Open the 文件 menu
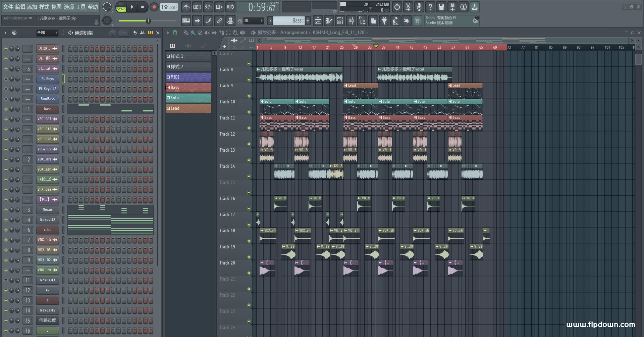This screenshot has width=644, height=337. click(x=8, y=7)
